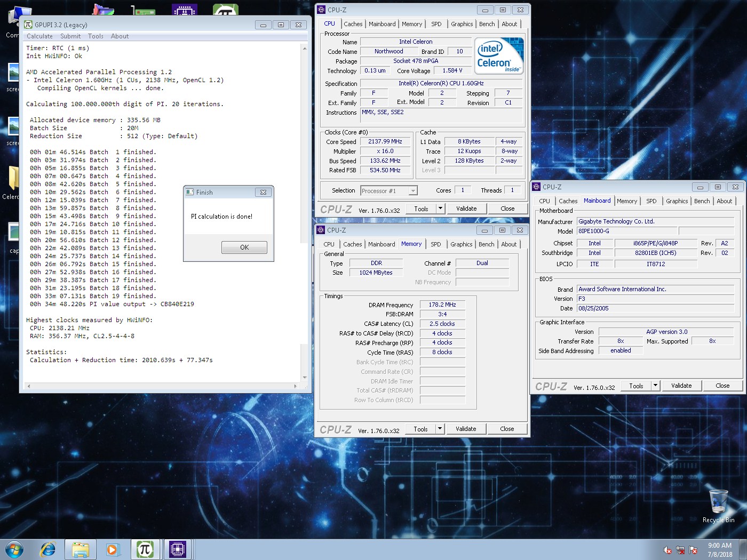
Task: Open Caches tab in Mainboard CPU-Z window
Action: [x=568, y=201]
